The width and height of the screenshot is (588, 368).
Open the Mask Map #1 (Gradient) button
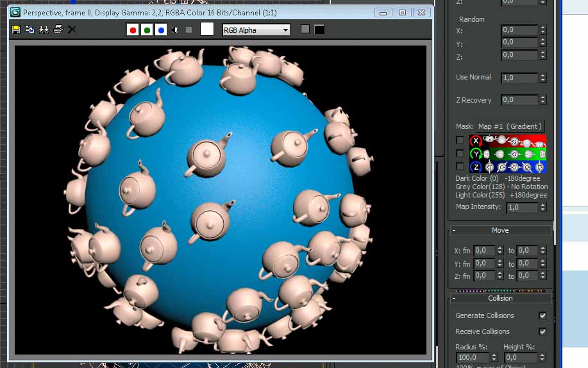coord(510,126)
